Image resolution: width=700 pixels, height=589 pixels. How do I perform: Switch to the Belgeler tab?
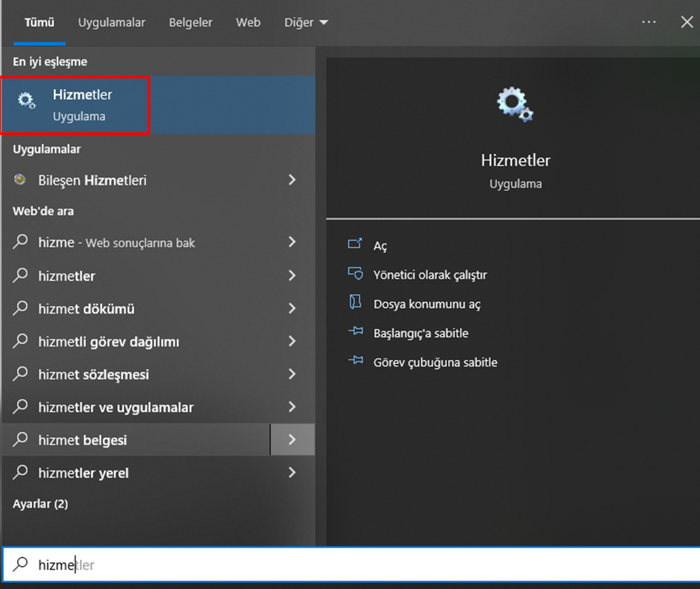point(190,22)
